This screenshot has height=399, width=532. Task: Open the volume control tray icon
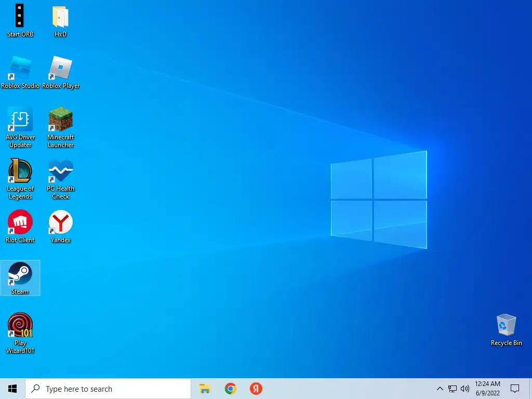coord(465,389)
